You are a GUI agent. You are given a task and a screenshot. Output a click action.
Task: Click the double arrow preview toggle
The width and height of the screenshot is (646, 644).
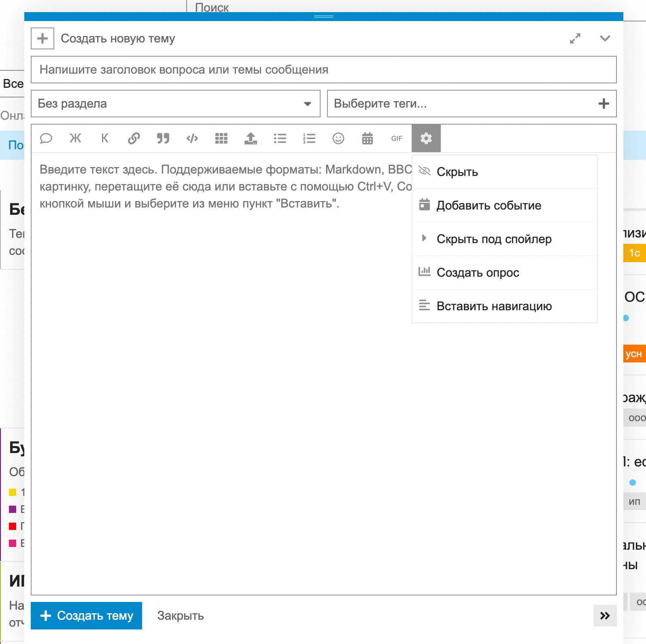tap(605, 616)
